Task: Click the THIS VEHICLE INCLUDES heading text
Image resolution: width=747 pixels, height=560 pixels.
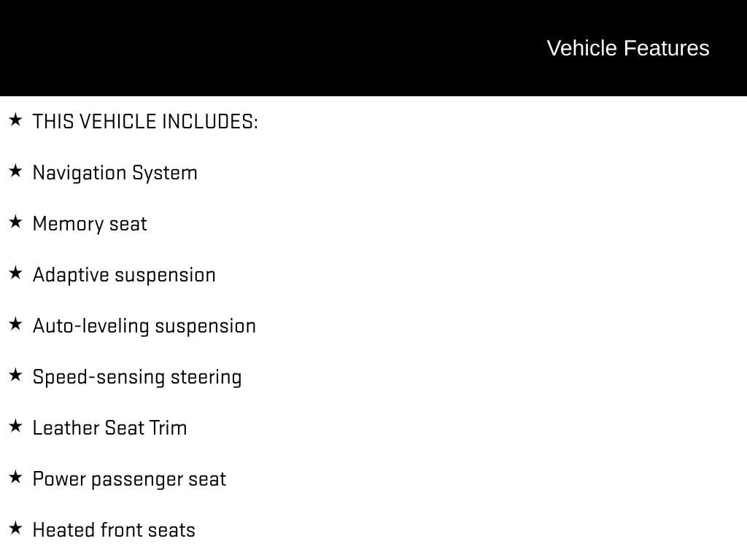Action: tap(145, 122)
